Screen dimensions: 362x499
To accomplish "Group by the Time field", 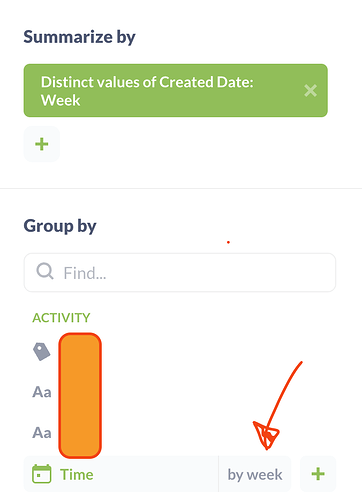I will pos(76,474).
